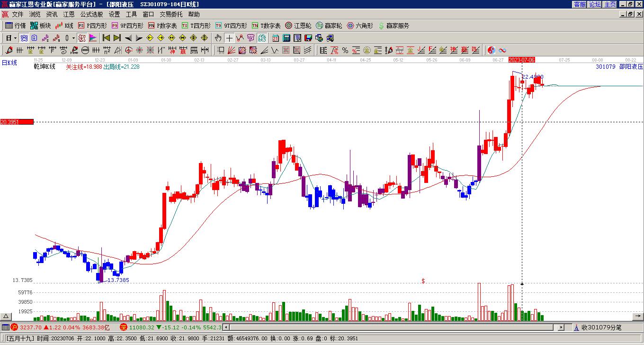Open the 板块 sector view
This screenshot has width=644, height=345.
coord(40,26)
